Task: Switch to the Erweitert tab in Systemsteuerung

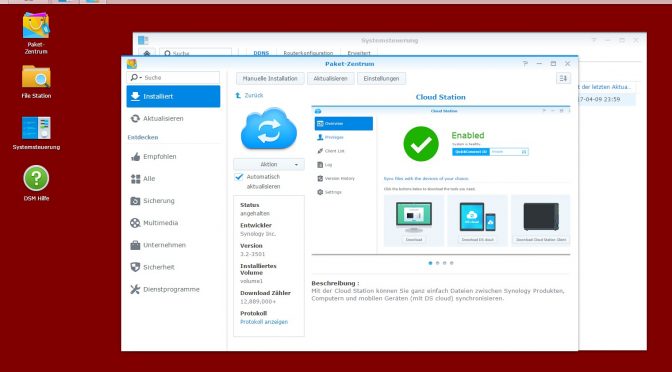Action: (x=359, y=53)
